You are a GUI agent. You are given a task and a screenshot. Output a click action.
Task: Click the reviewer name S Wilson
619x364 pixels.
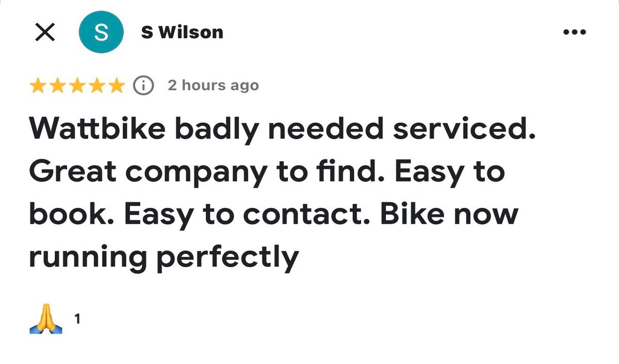[182, 32]
